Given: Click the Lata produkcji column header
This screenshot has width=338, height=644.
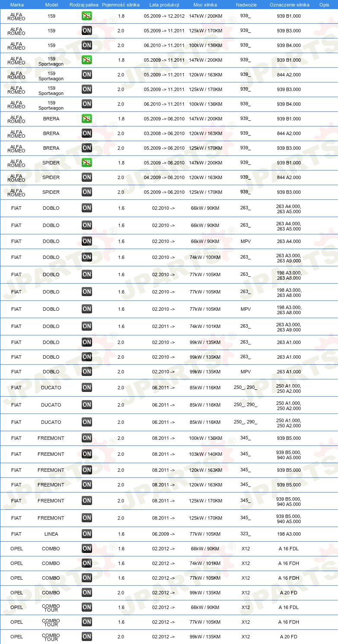Looking at the screenshot, I should (x=164, y=4).
